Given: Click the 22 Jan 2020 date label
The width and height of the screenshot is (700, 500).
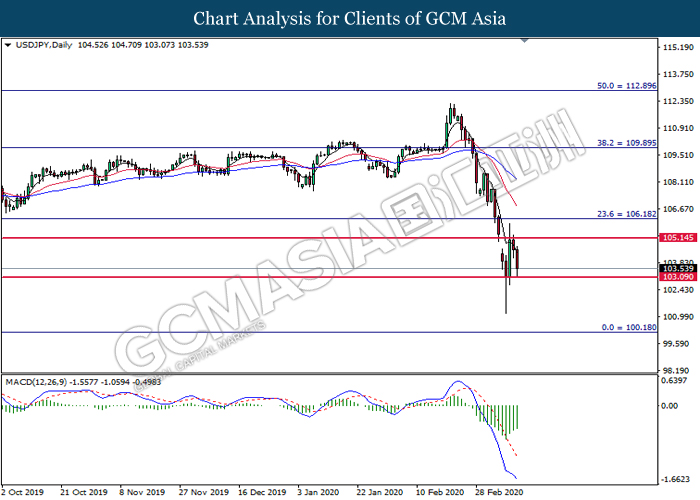Looking at the screenshot, I should 379,492.
